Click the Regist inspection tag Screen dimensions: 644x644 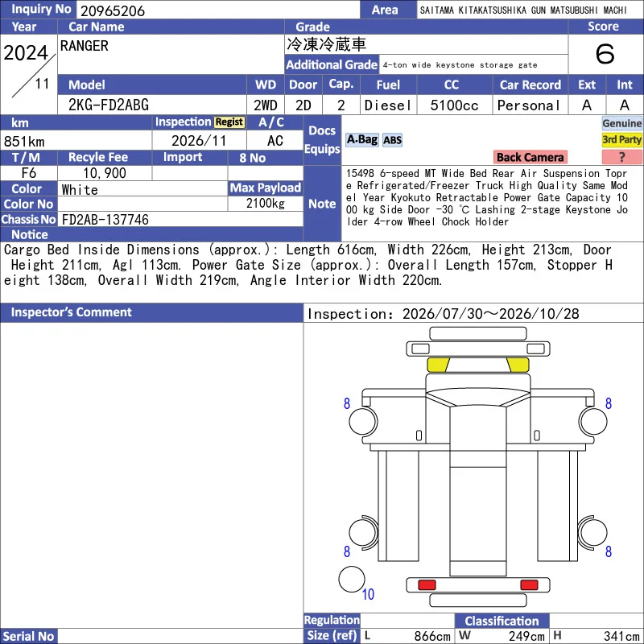229,122
